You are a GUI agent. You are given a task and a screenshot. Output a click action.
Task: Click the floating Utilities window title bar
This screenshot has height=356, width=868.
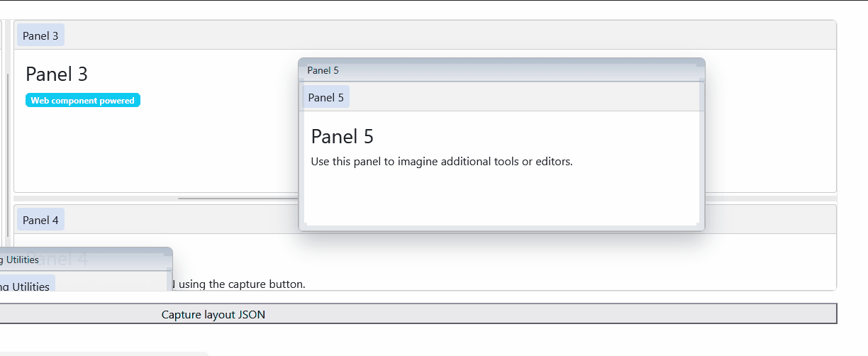(85, 260)
